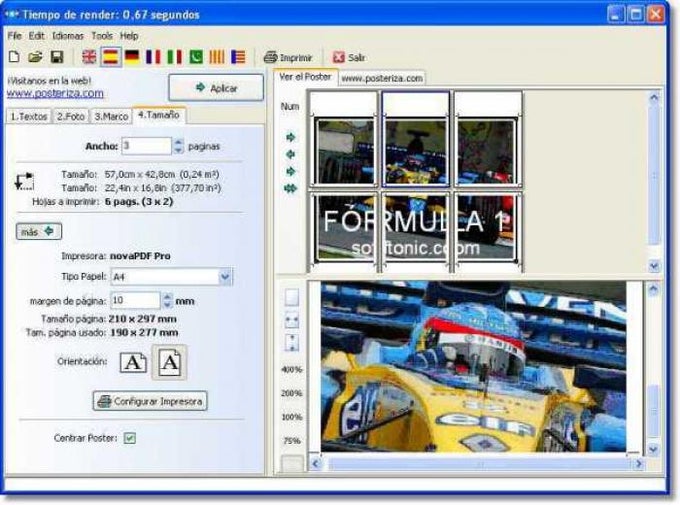Increase Ancho pages with up spinner
The height and width of the screenshot is (505, 680).
(178, 142)
